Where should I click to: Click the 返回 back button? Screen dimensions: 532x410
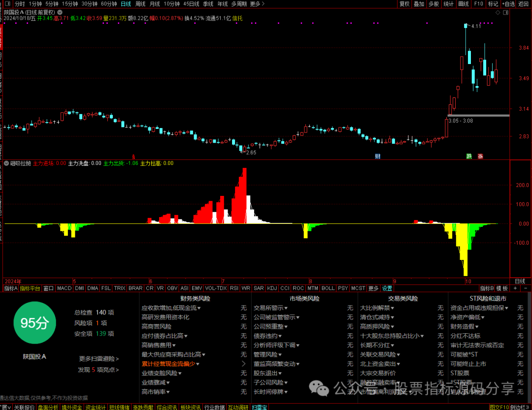coord(523,4)
